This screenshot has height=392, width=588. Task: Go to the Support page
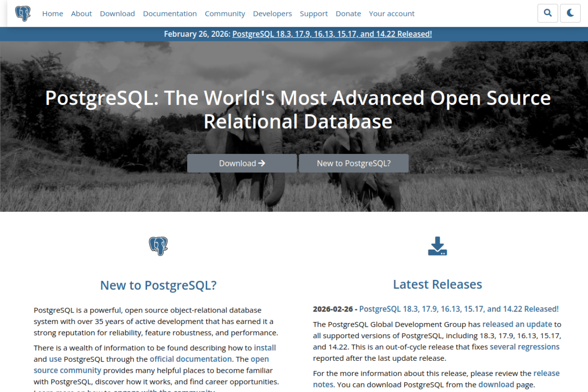pyautogui.click(x=314, y=13)
